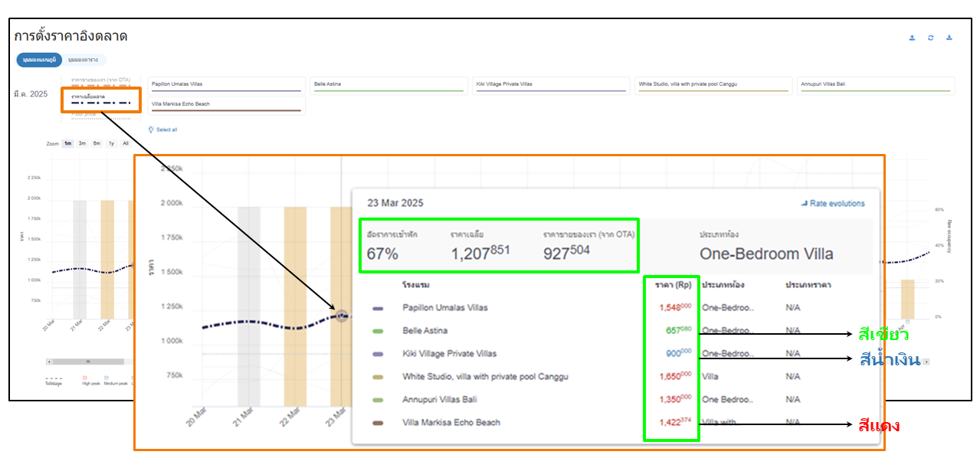980x468 pixels.
Task: Toggle the Papillon Umalas Villas series
Action: point(226,86)
